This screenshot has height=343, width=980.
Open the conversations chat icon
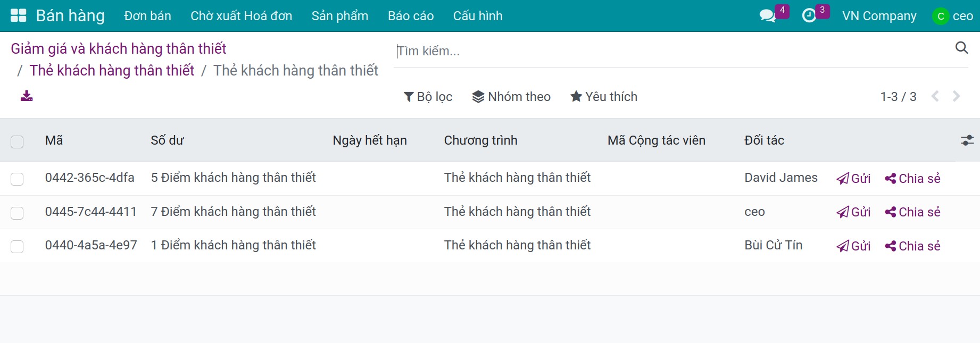767,15
